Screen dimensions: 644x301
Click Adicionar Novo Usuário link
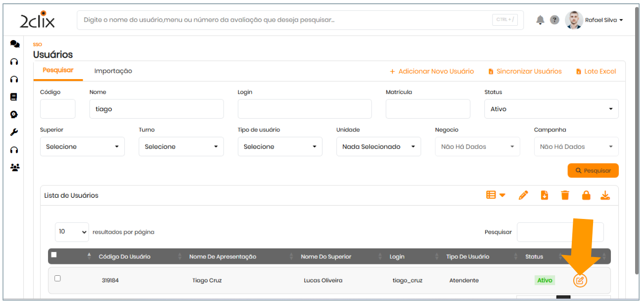click(x=432, y=72)
